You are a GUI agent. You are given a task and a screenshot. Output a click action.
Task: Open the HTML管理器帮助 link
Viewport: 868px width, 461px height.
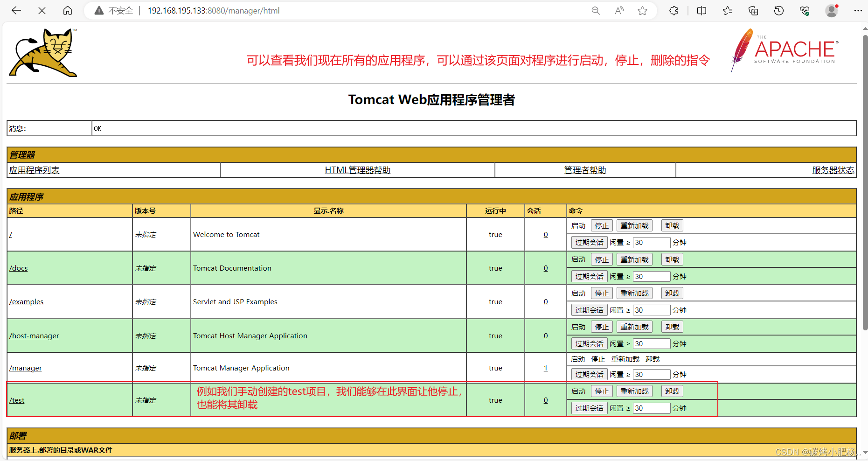pos(358,170)
